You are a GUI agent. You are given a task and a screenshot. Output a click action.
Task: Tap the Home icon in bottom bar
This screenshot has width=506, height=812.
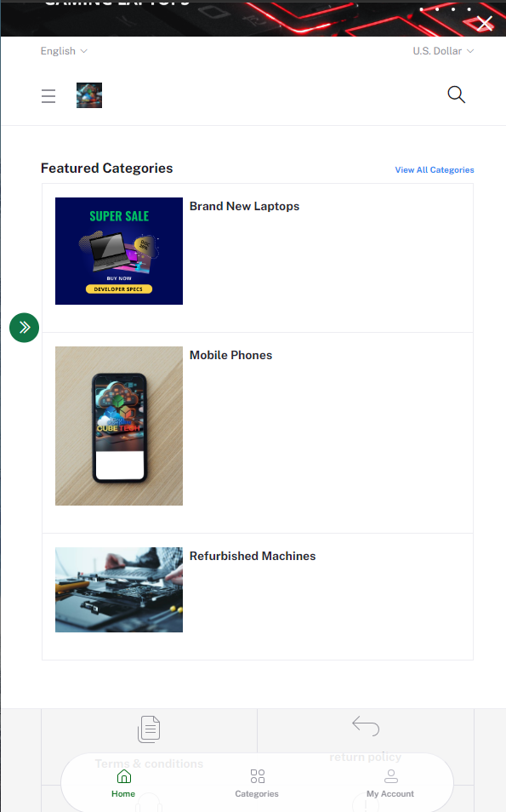pos(123,776)
